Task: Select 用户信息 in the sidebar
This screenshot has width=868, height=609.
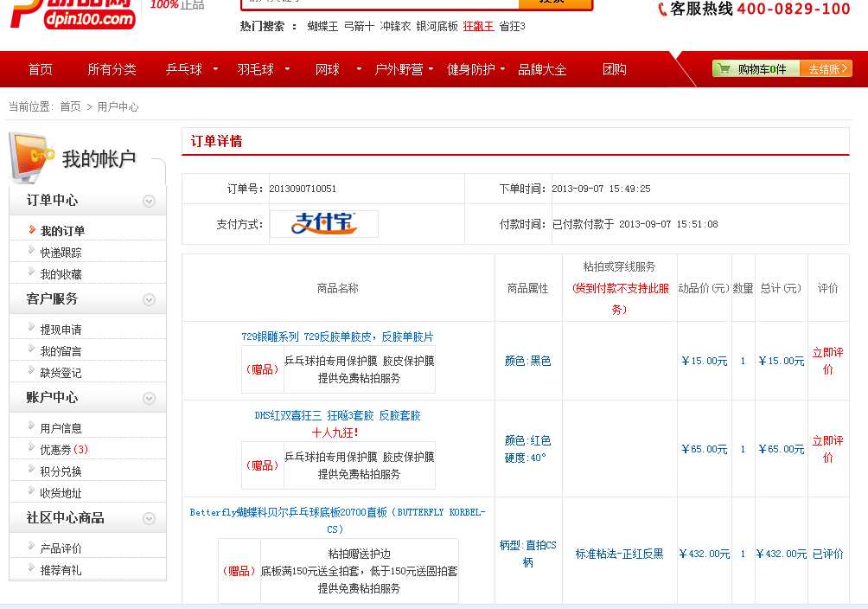Action: pyautogui.click(x=61, y=428)
